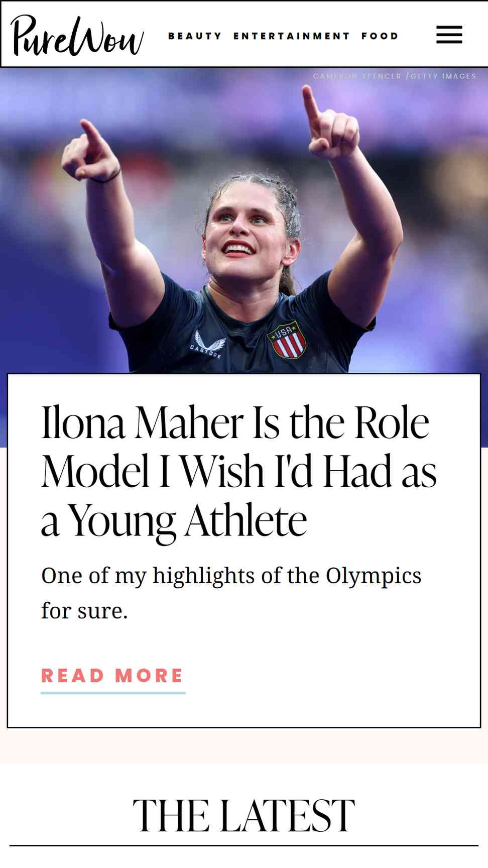The image size is (488, 868).
Task: Open the hamburger navigation menu
Action: click(449, 35)
